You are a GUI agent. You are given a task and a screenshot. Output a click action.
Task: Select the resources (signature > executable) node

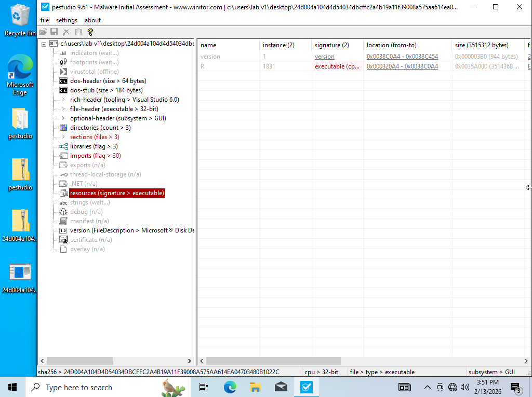(117, 193)
